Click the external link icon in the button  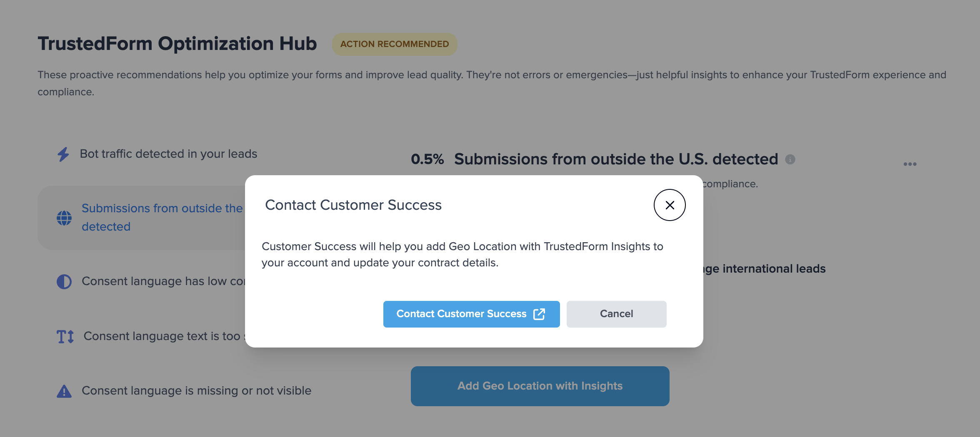[x=539, y=314]
